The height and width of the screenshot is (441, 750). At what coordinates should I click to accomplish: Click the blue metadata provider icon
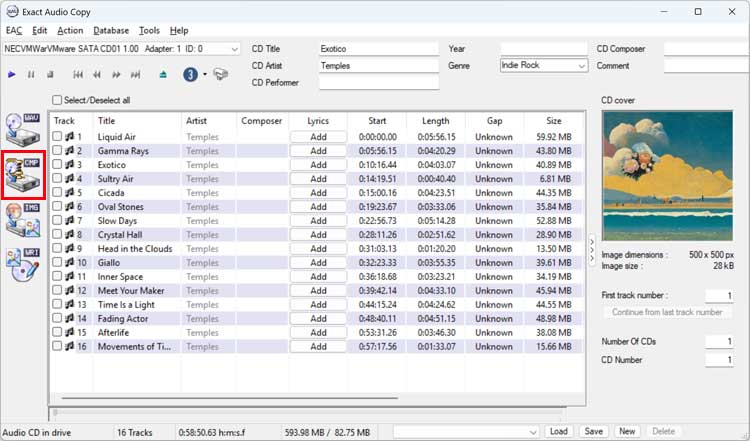190,75
